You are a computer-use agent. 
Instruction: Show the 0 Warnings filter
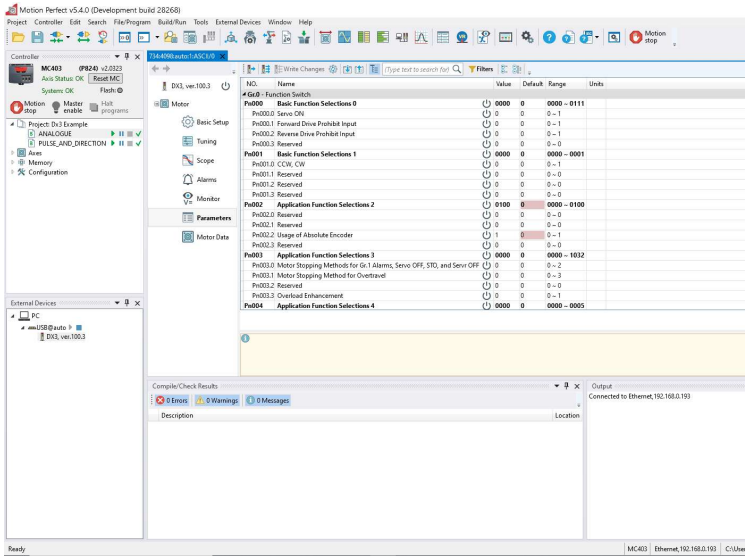click(x=217, y=400)
